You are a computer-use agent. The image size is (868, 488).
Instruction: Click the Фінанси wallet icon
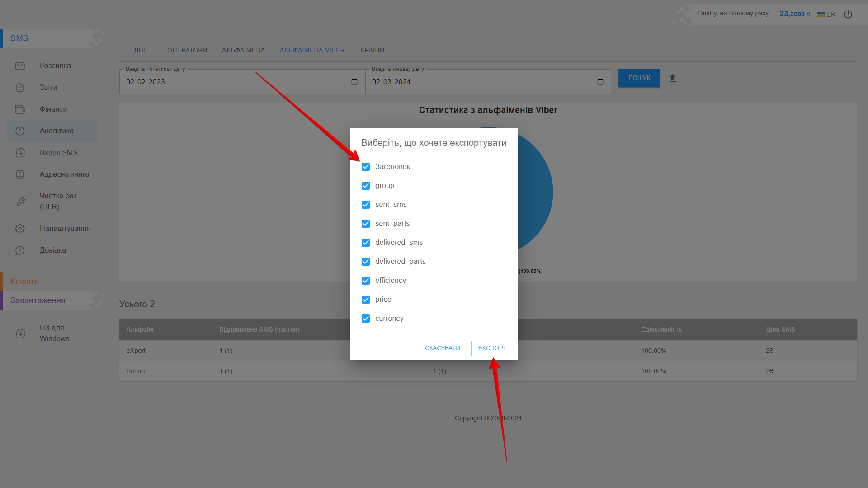pos(20,109)
